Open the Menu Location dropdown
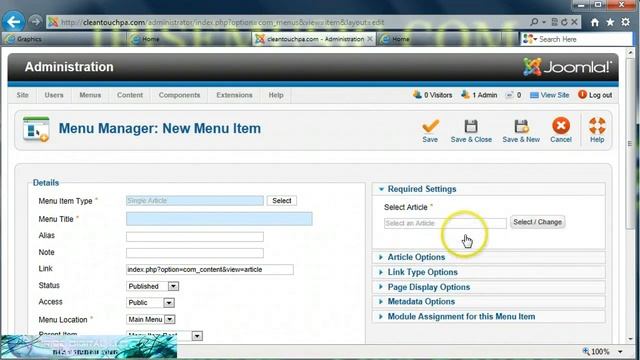This screenshot has height=360, width=640. 151,319
